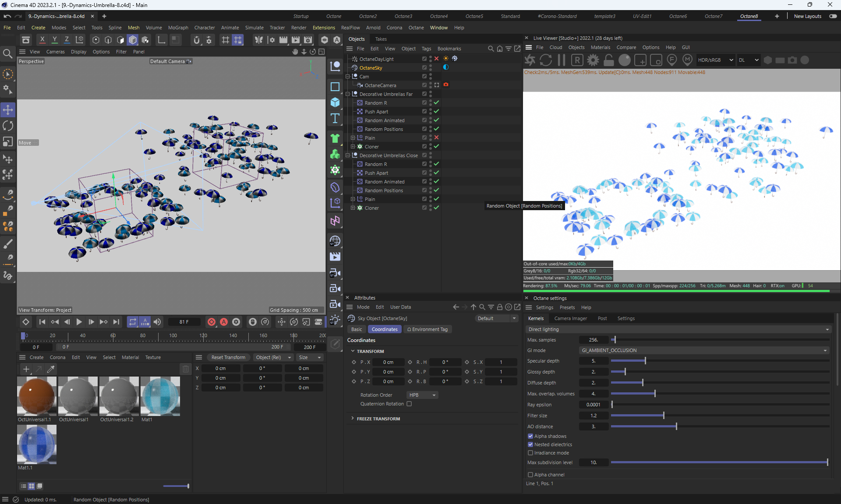Disable the Alpha shadows checkbox
The image size is (841, 504).
tap(530, 436)
